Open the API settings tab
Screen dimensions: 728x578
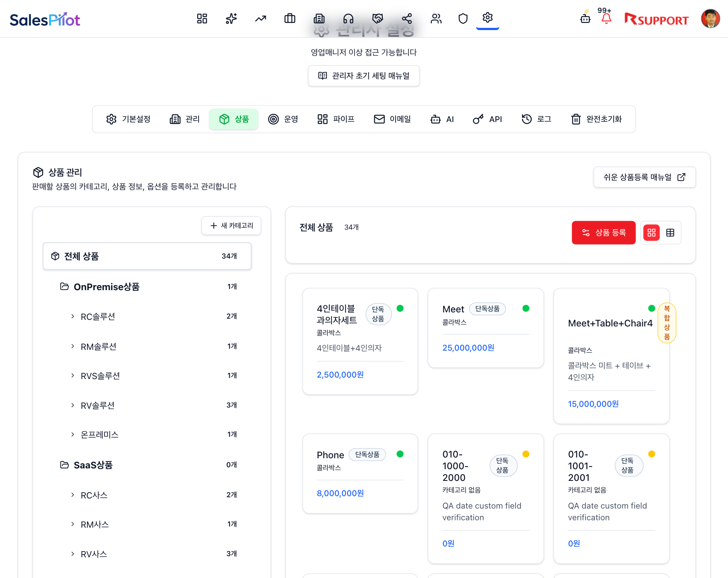[487, 119]
